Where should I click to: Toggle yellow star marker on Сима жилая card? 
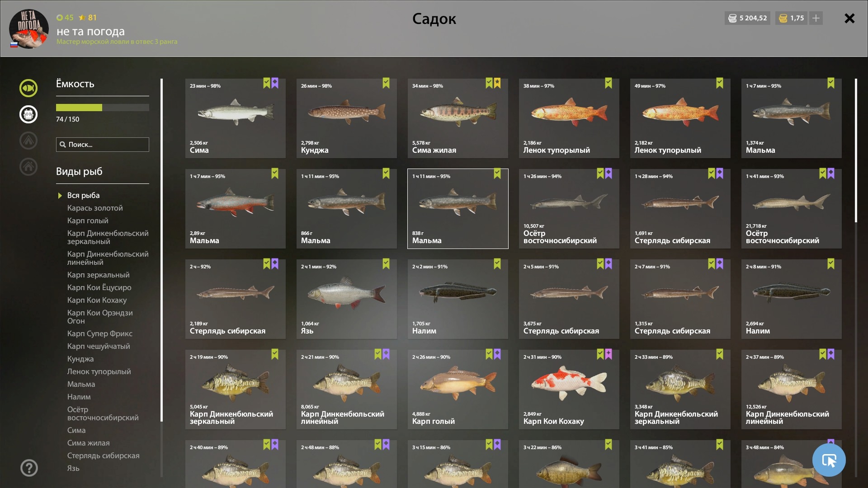click(x=497, y=83)
